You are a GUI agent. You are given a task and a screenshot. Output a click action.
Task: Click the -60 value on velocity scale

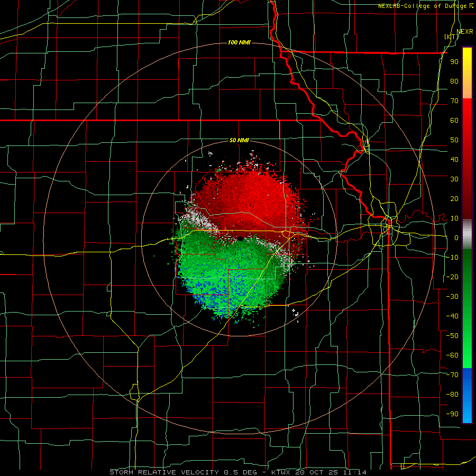click(x=452, y=355)
